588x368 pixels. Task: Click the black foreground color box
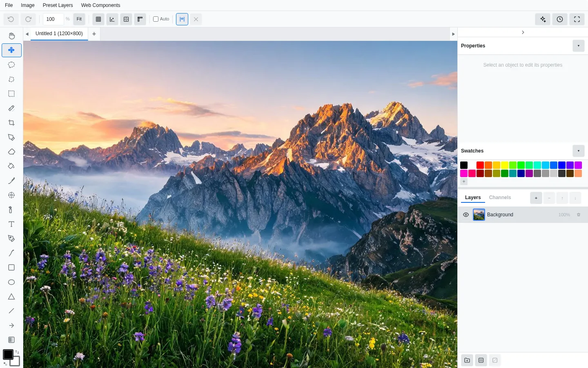tap(8, 354)
